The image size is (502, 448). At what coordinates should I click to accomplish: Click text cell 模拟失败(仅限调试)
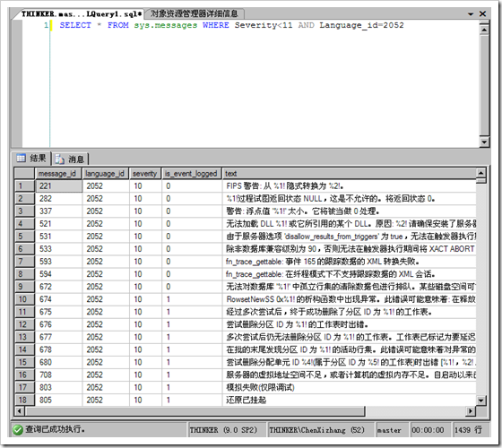tap(349, 387)
